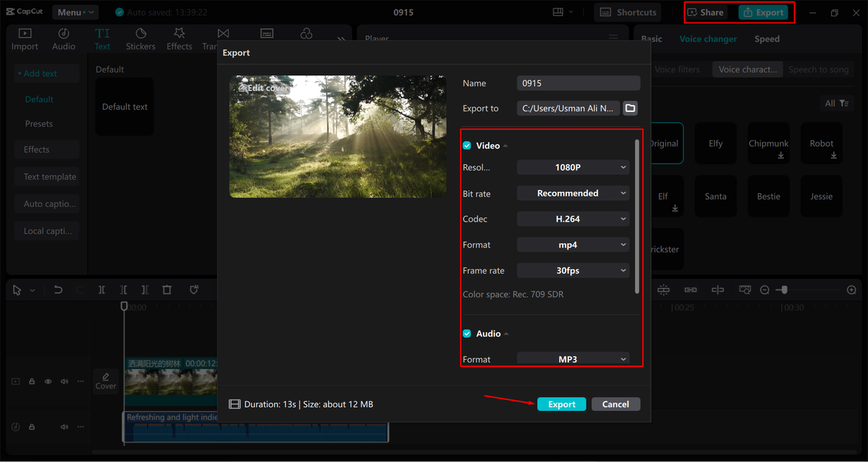868x462 pixels.
Task: Click the delete-left trim tool
Action: point(123,290)
